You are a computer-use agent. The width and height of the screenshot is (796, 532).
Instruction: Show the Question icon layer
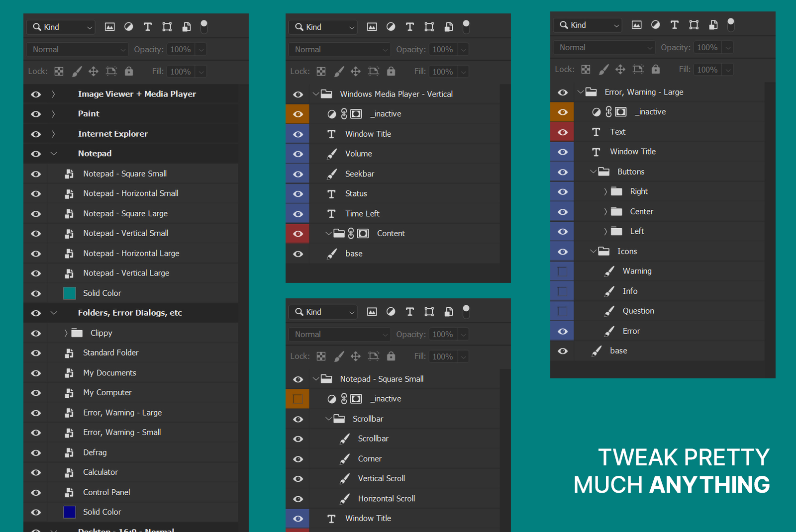point(563,311)
